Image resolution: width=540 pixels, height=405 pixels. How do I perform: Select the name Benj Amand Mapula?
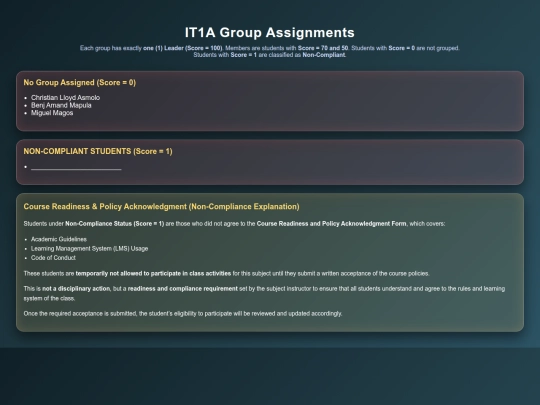61,105
